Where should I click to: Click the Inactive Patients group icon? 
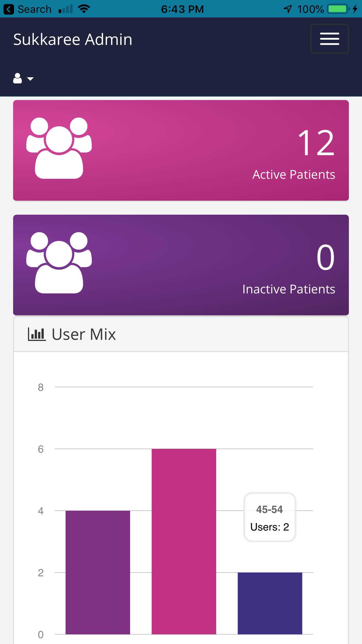[x=59, y=262]
